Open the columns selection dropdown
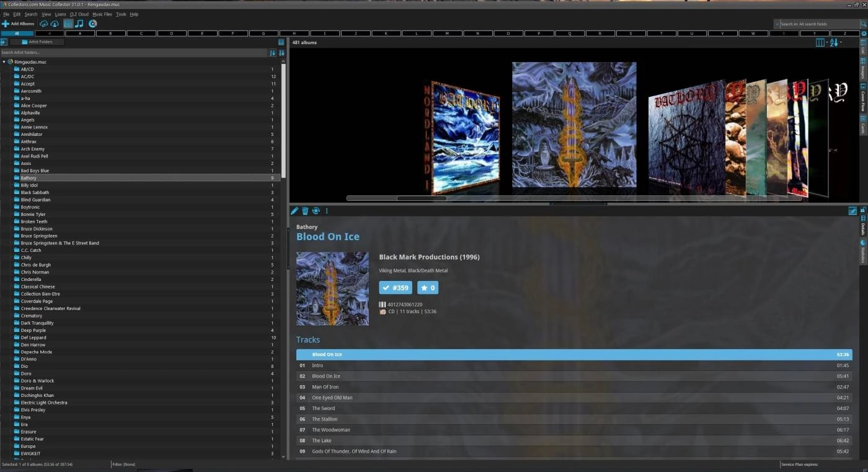This screenshot has width=868, height=472. click(821, 42)
